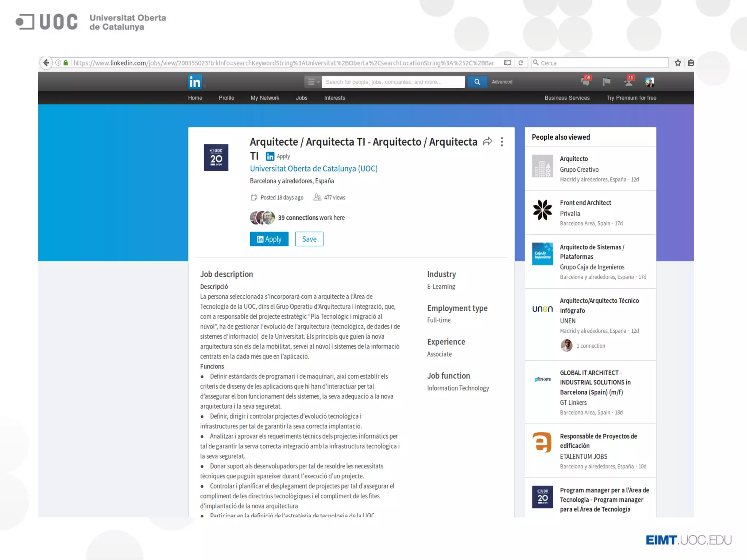Bookmark this page with the star icon
This screenshot has width=747, height=560.
[678, 63]
